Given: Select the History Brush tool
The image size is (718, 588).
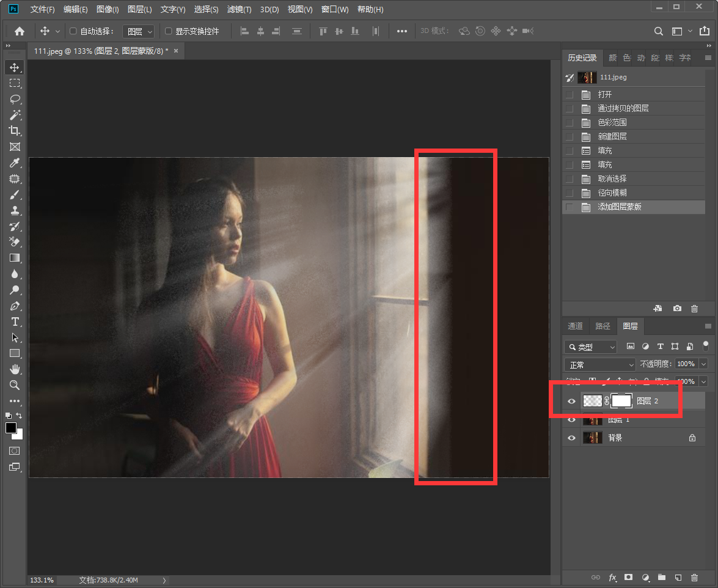Looking at the screenshot, I should point(15,226).
